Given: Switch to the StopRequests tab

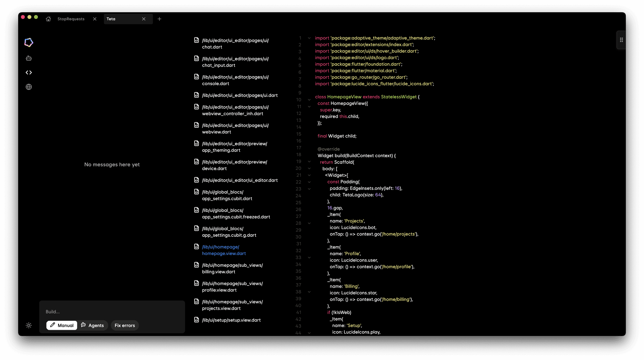Looking at the screenshot, I should [71, 19].
